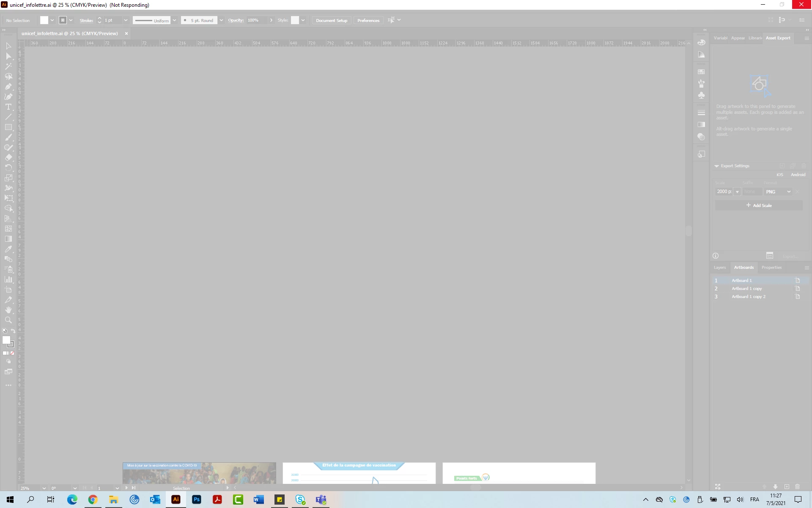Image resolution: width=812 pixels, height=508 pixels.
Task: Collapse the Export Settings section
Action: (x=716, y=166)
